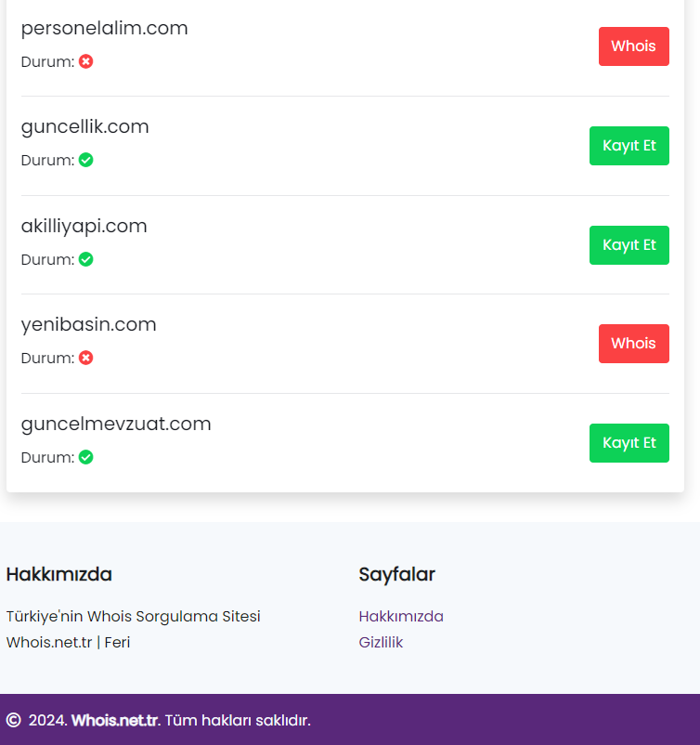
Task: Click the green checkmark status icon for akilliyapi.com
Action: 86,259
